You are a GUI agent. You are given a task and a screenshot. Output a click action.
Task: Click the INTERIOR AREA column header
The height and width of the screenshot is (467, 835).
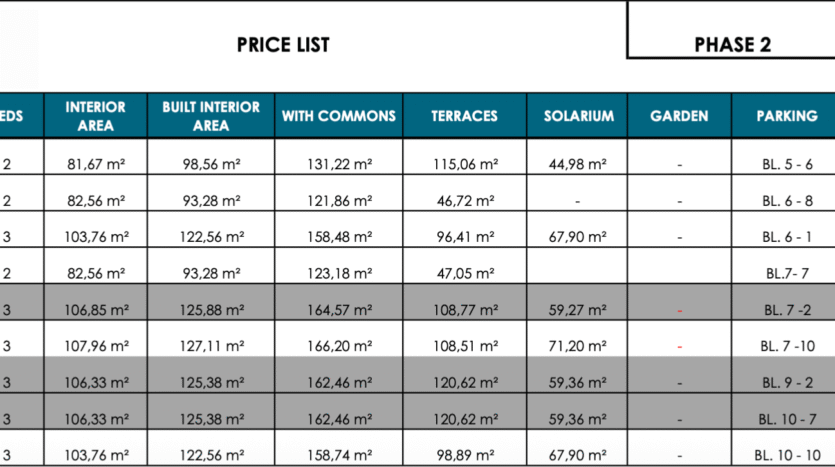coord(96,116)
